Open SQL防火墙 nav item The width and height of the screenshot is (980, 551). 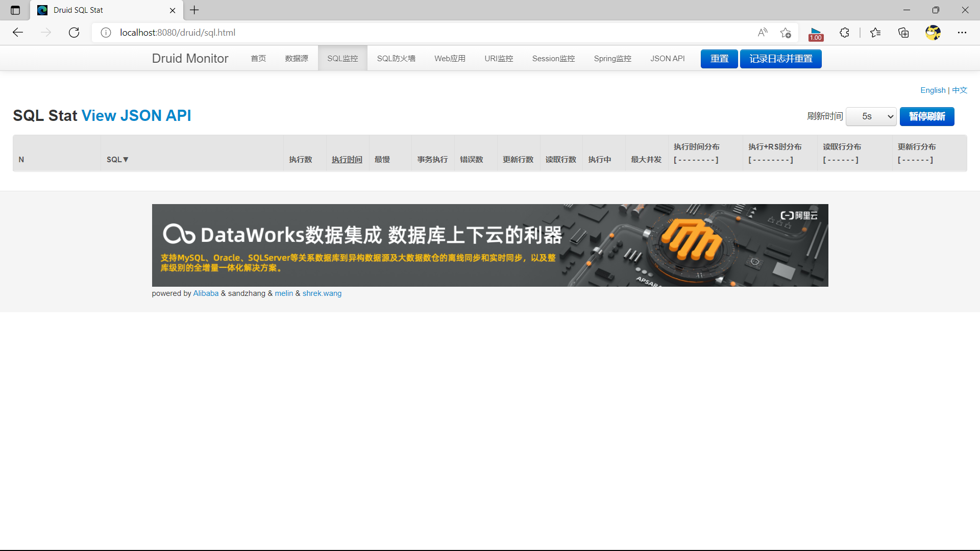click(396, 58)
